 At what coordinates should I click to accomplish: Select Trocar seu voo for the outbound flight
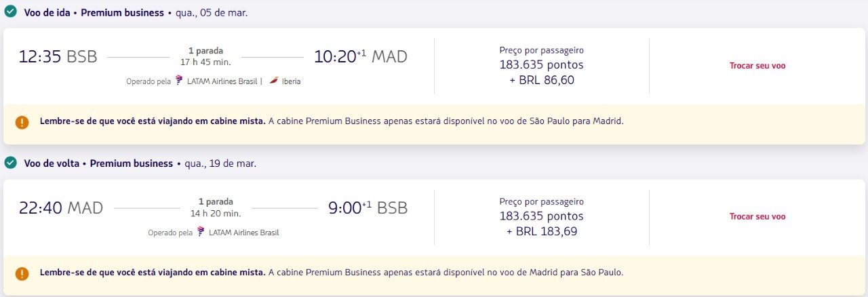click(x=757, y=66)
